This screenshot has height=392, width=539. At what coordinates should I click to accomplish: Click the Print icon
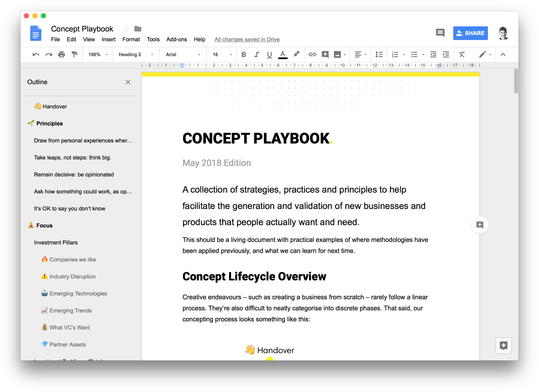61,55
